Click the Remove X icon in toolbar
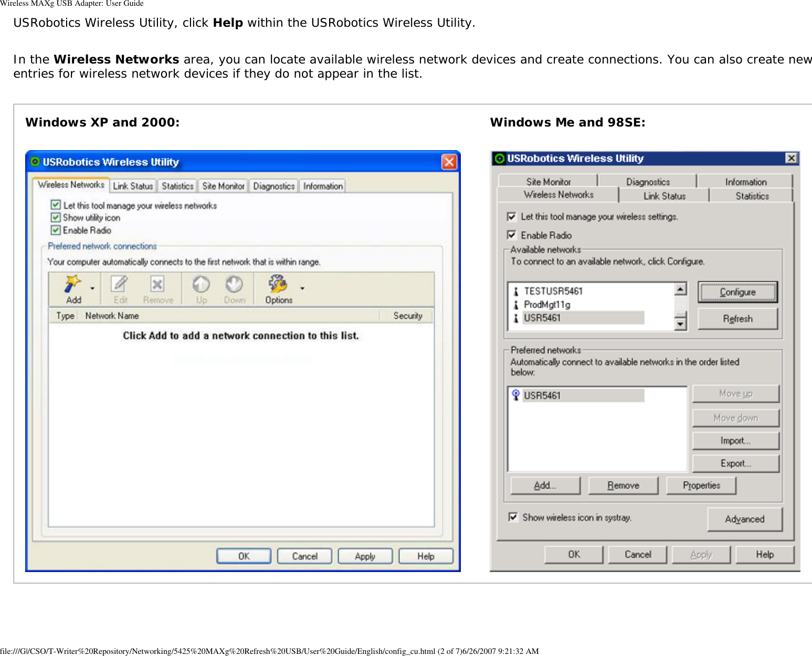The width and height of the screenshot is (812, 656). [x=157, y=284]
